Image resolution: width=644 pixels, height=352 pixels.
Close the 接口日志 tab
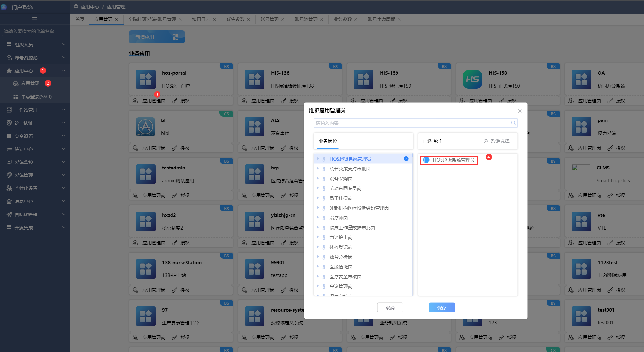tap(214, 19)
